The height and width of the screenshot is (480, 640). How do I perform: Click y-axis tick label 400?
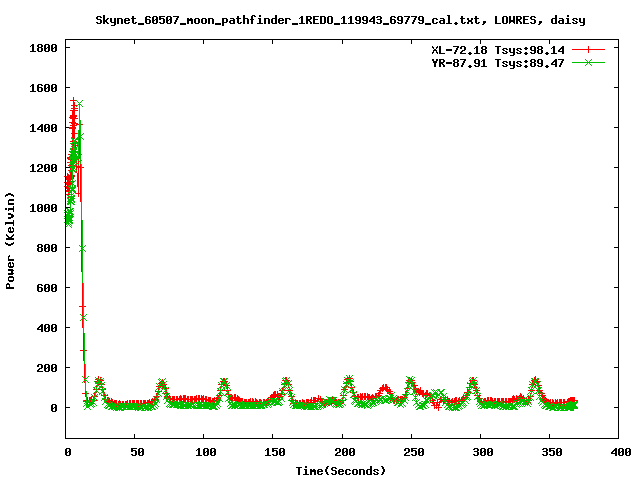click(47, 328)
